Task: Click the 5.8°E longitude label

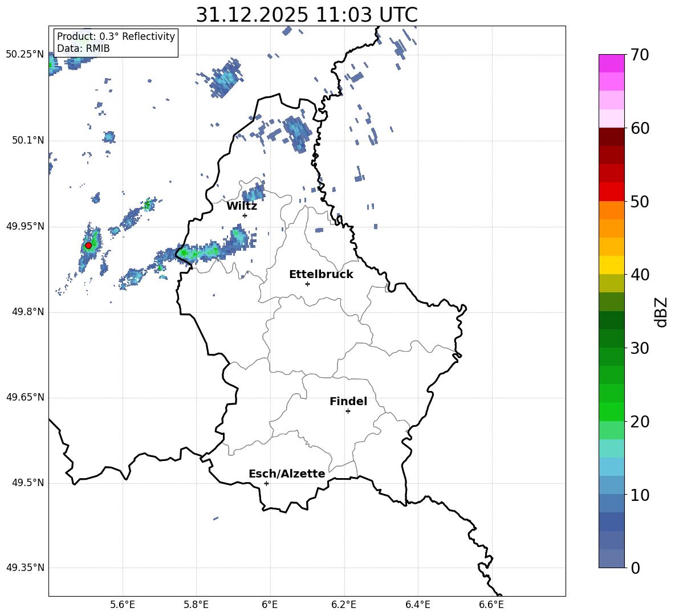Action: (x=196, y=605)
